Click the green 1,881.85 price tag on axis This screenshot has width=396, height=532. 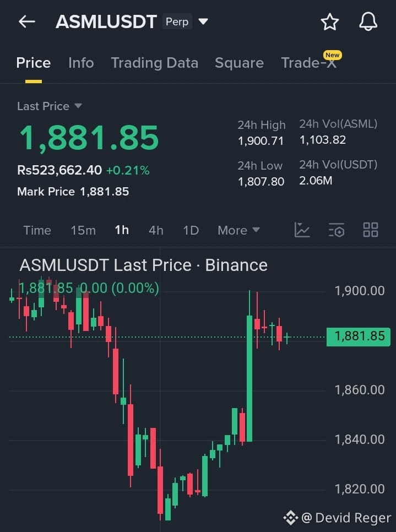click(x=359, y=336)
